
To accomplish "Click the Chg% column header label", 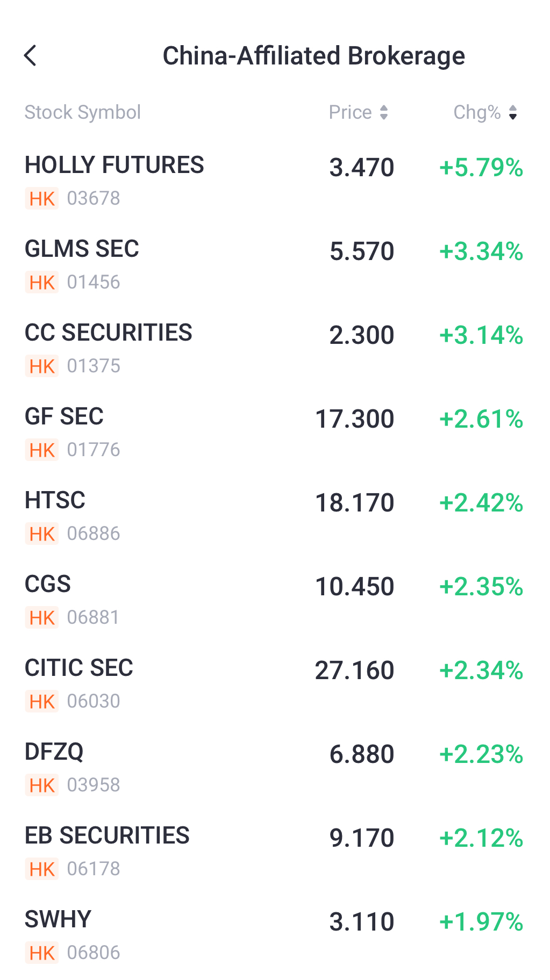I will [x=477, y=112].
